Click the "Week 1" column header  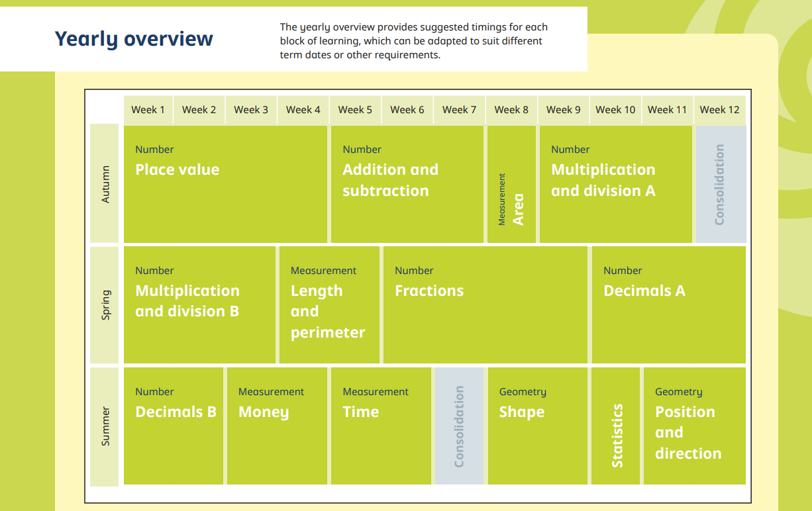point(148,110)
